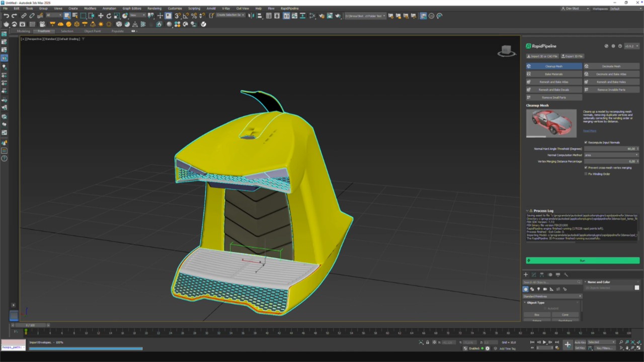Toggle Prevent cross-mesh vertex merging checkbox
The height and width of the screenshot is (362, 644).
pos(586,167)
